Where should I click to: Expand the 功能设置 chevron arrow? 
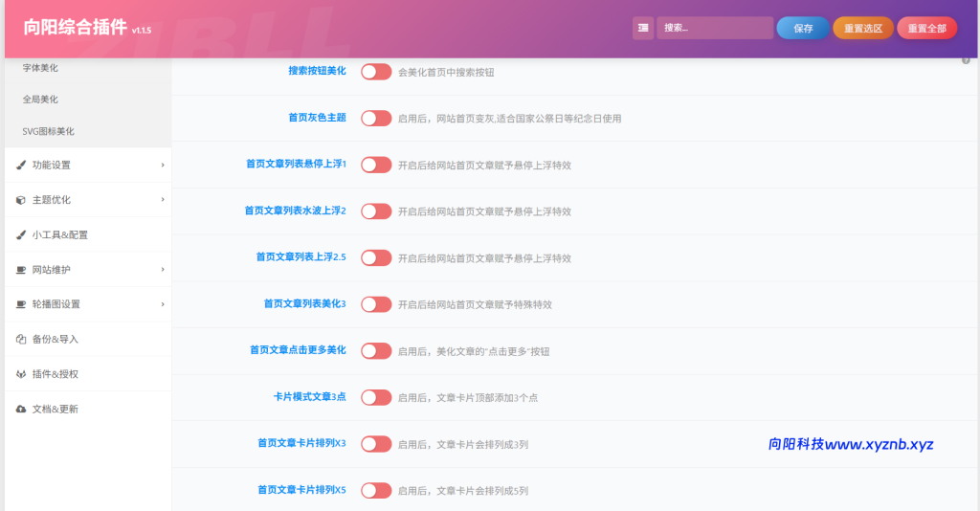[x=163, y=165]
